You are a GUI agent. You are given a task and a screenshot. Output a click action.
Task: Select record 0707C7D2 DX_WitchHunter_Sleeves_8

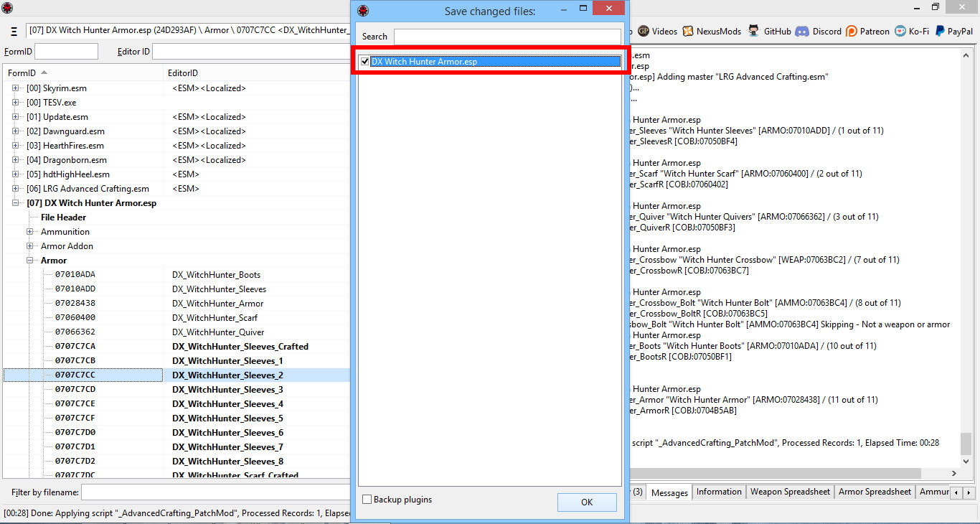pos(176,462)
